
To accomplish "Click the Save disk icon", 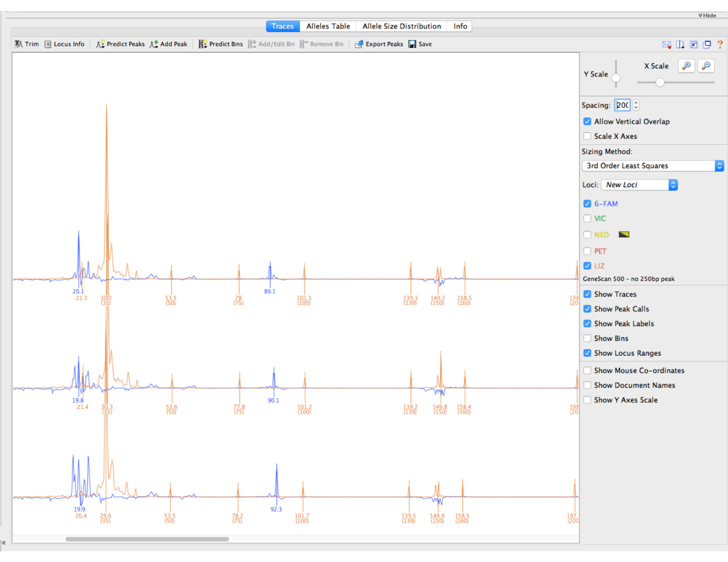I will point(413,44).
